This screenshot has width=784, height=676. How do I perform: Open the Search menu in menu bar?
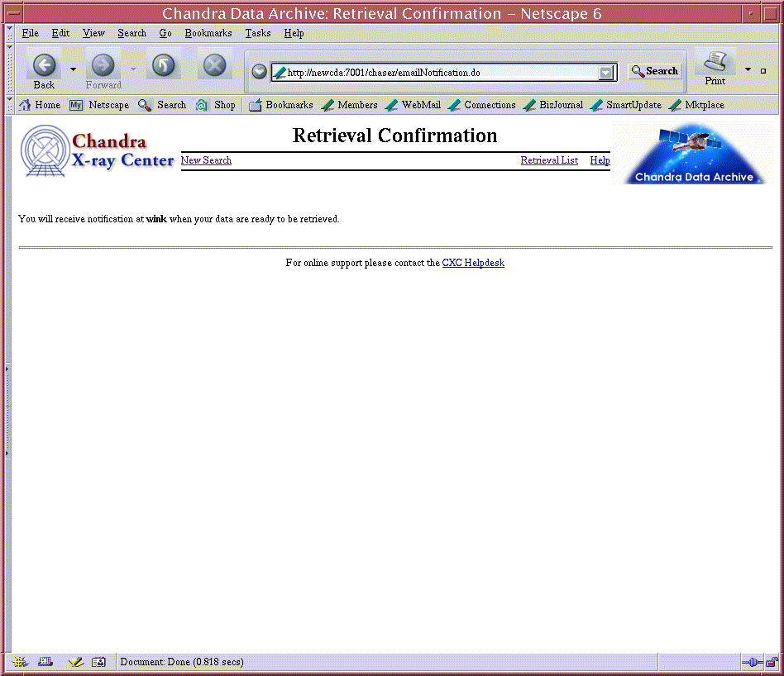click(x=132, y=33)
